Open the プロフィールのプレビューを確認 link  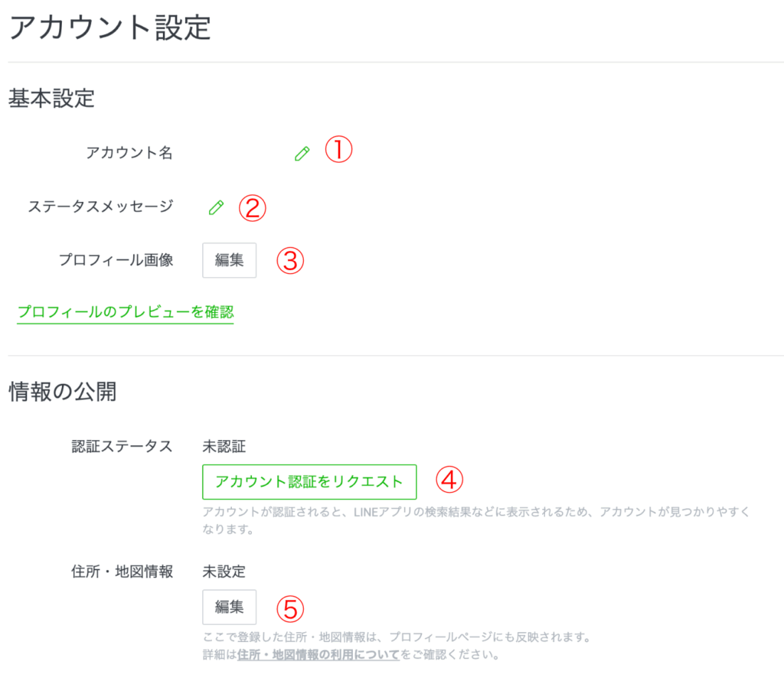(126, 312)
